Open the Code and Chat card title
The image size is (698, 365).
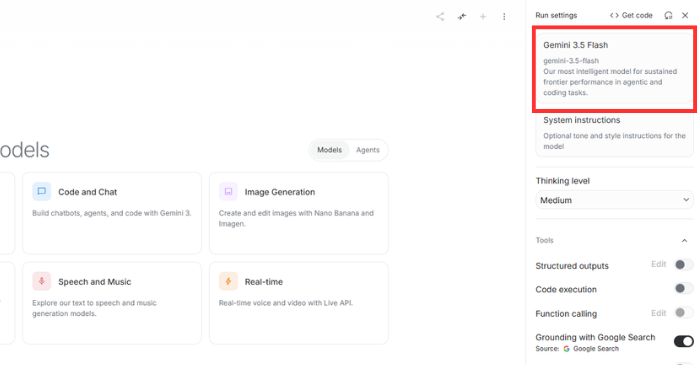[88, 192]
